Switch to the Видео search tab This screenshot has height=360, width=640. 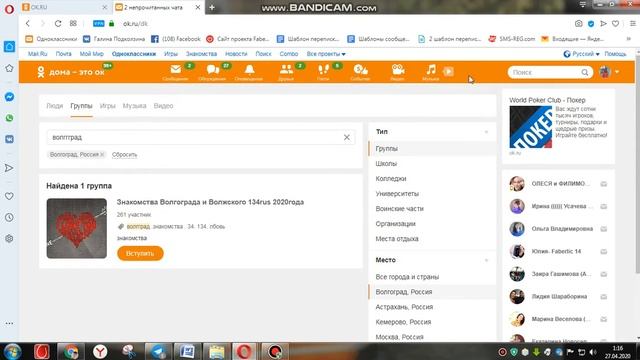[x=163, y=106]
